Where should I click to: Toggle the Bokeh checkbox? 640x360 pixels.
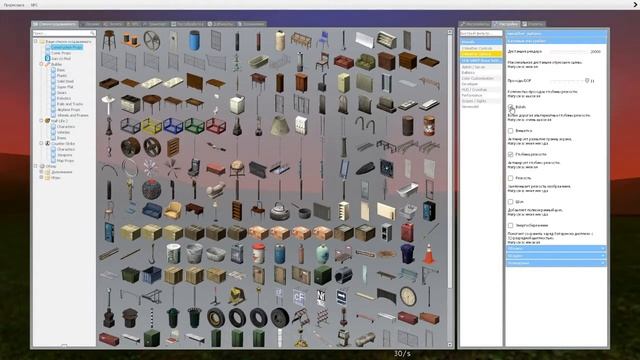[x=510, y=107]
